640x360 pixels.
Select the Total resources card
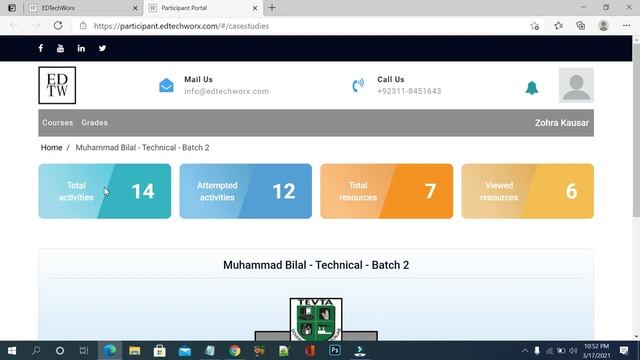click(387, 191)
